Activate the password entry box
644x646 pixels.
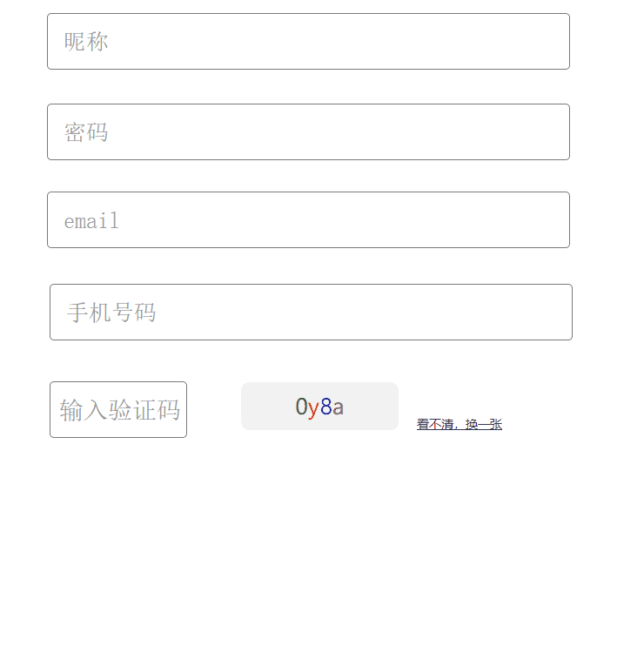308,132
